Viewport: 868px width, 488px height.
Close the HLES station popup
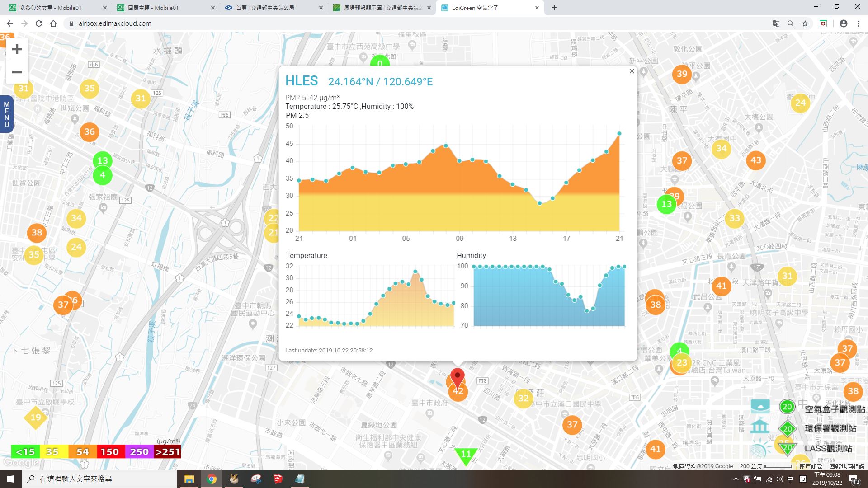pos(632,71)
